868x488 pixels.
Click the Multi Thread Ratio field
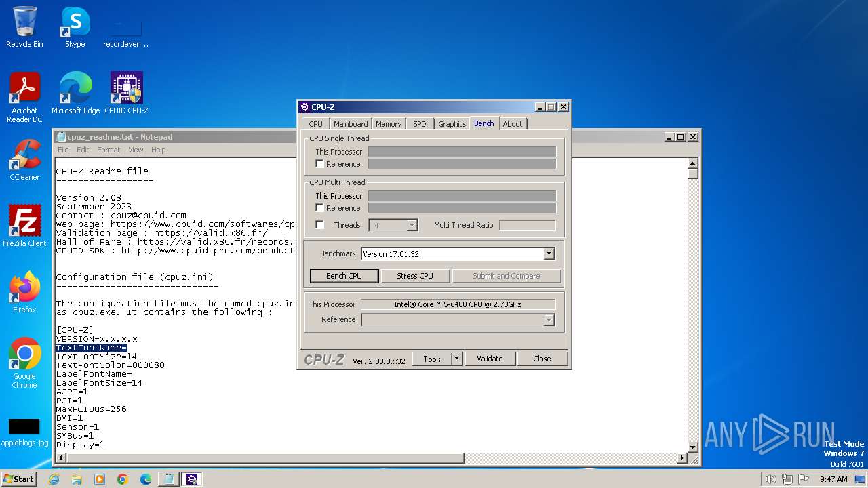(x=528, y=225)
